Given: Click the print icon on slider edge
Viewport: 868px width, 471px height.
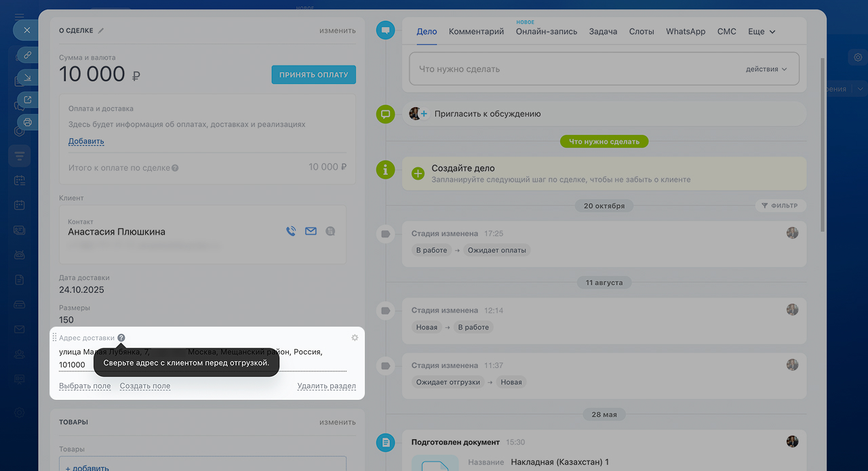Looking at the screenshot, I should coord(27,122).
